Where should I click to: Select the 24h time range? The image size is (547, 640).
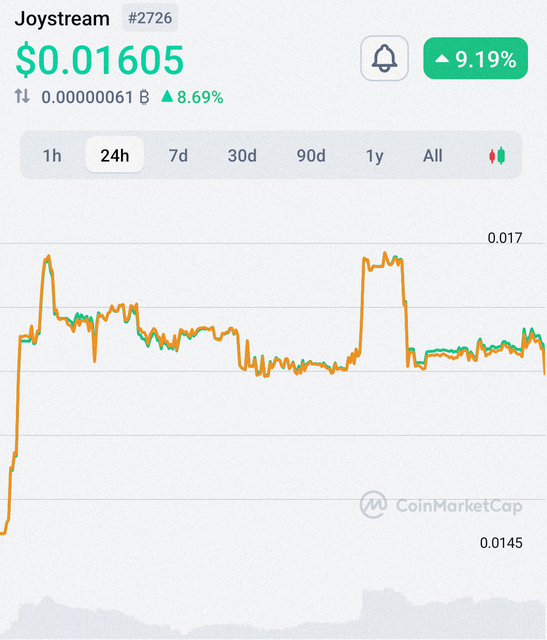pyautogui.click(x=115, y=155)
